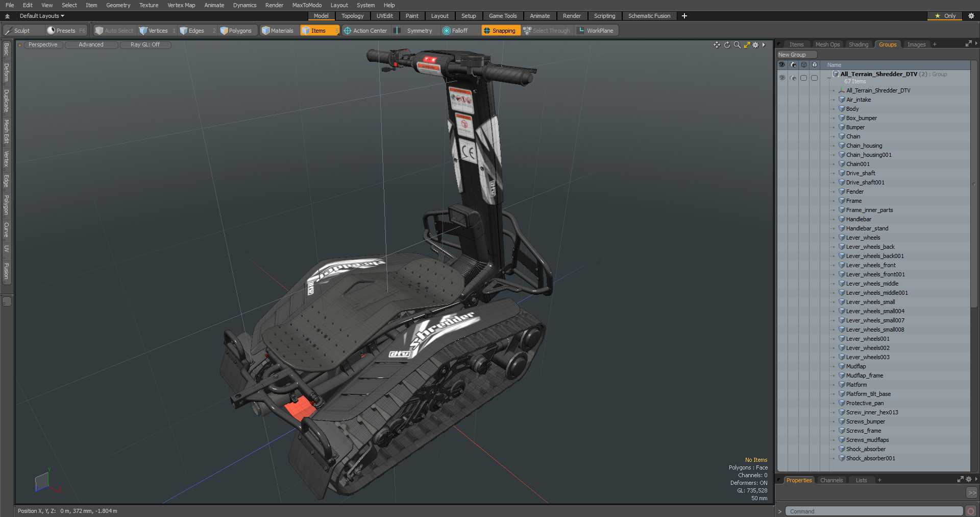
Task: Click the viewport arrow at the top-right
Action: [x=764, y=45]
